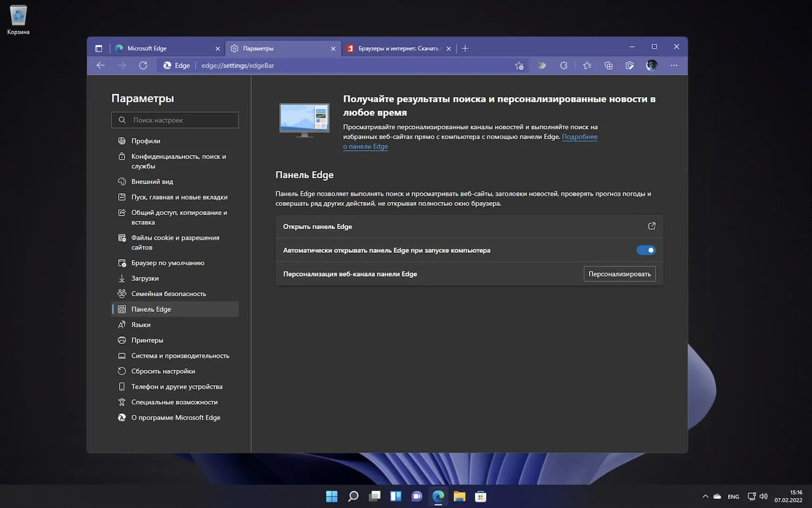This screenshot has height=508, width=812.
Task: Add this page to favorites star icon
Action: pyautogui.click(x=519, y=66)
